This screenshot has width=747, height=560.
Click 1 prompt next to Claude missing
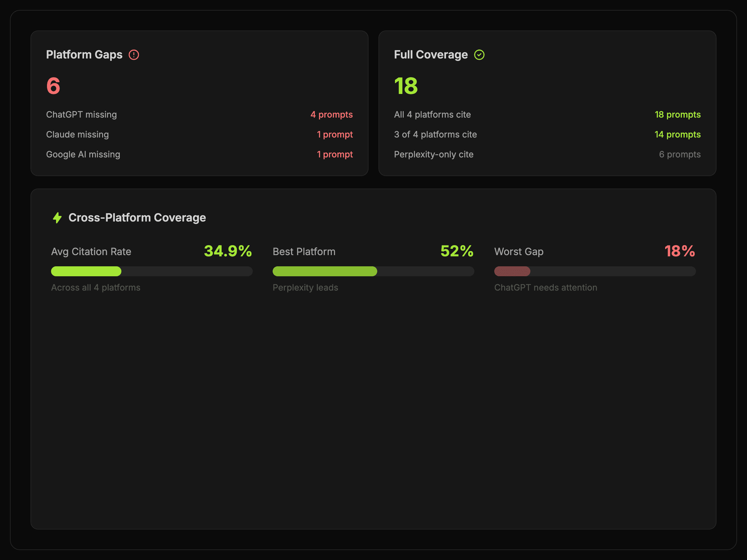(334, 135)
